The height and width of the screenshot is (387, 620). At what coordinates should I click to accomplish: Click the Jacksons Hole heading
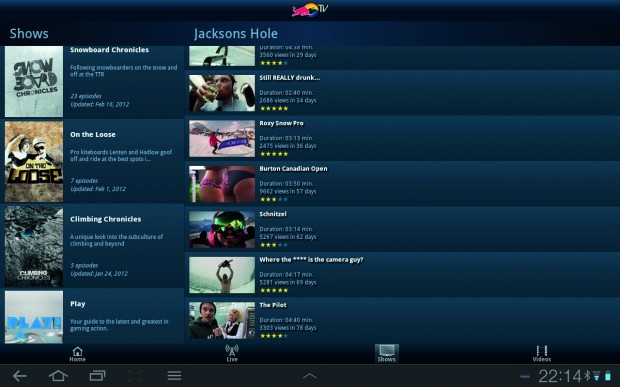click(x=236, y=34)
